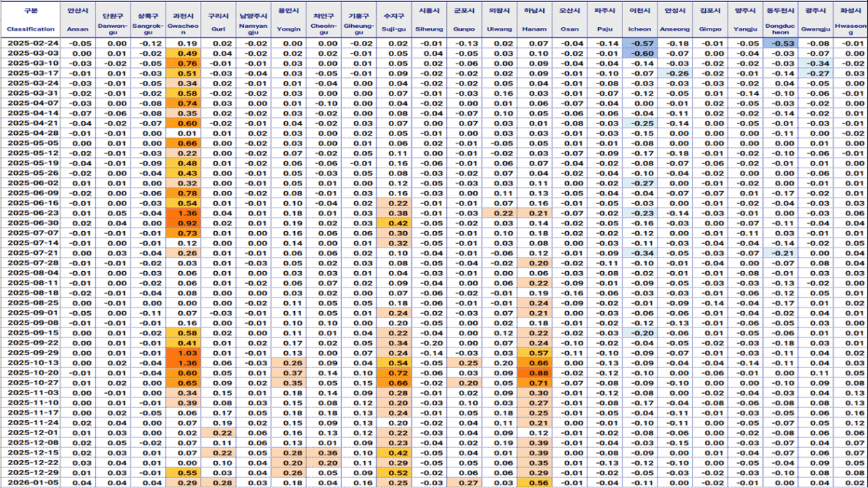
Task: Select Gwacheon cell 1.36 in 2025-06-23 row
Action: (x=182, y=213)
